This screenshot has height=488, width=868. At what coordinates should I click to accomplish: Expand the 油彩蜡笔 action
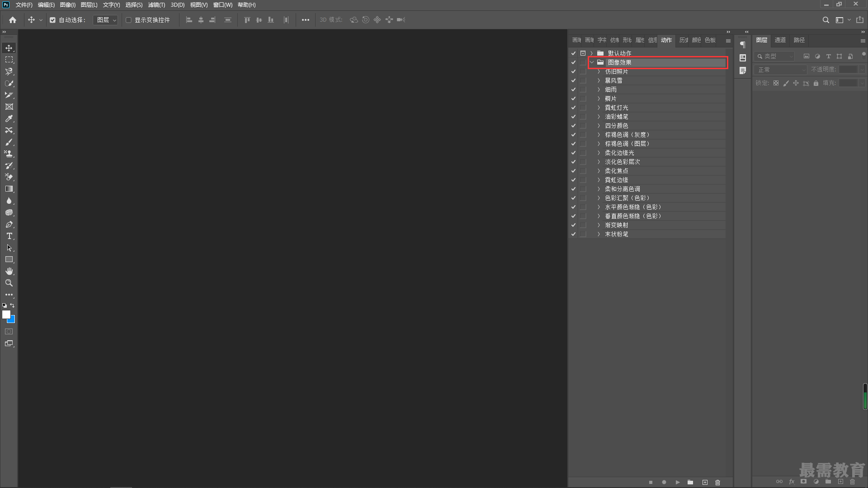pos(599,117)
